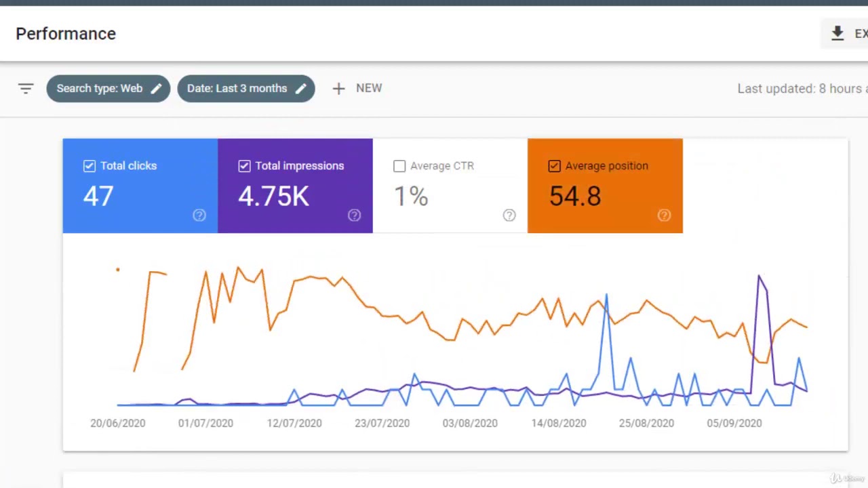Image resolution: width=868 pixels, height=488 pixels.
Task: Select the 54.8 average position value
Action: click(x=575, y=197)
